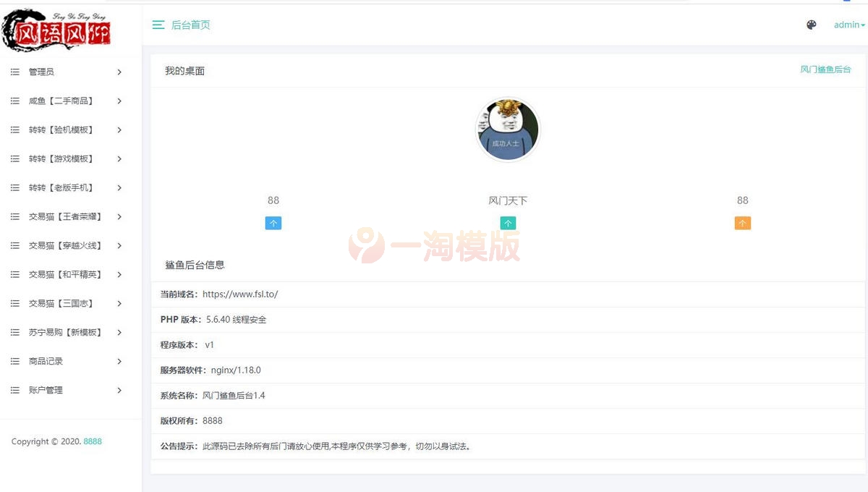Click the green upload arrow under 风门天下
Viewport: 868px width, 492px height.
(508, 223)
